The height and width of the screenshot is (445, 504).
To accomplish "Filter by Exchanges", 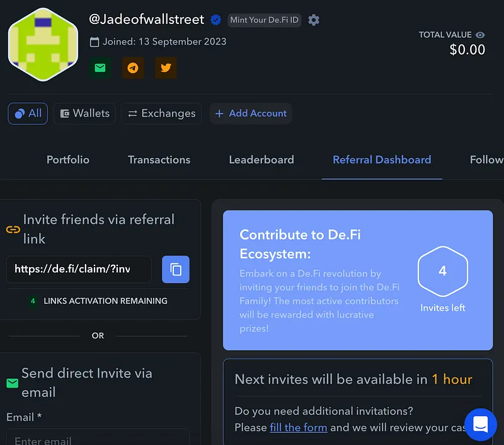I will pyautogui.click(x=161, y=113).
